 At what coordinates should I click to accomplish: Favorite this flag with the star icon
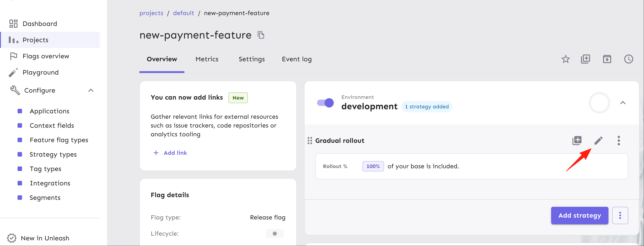tap(566, 59)
